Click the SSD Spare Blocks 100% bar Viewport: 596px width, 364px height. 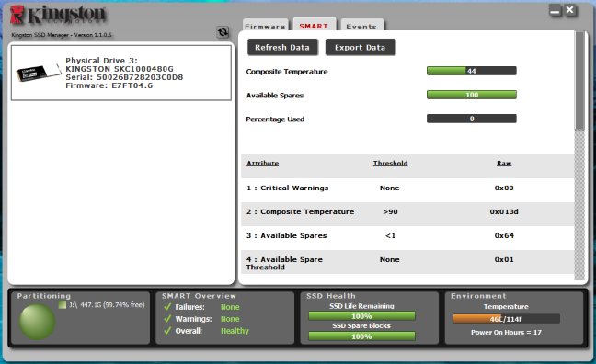[x=361, y=336]
